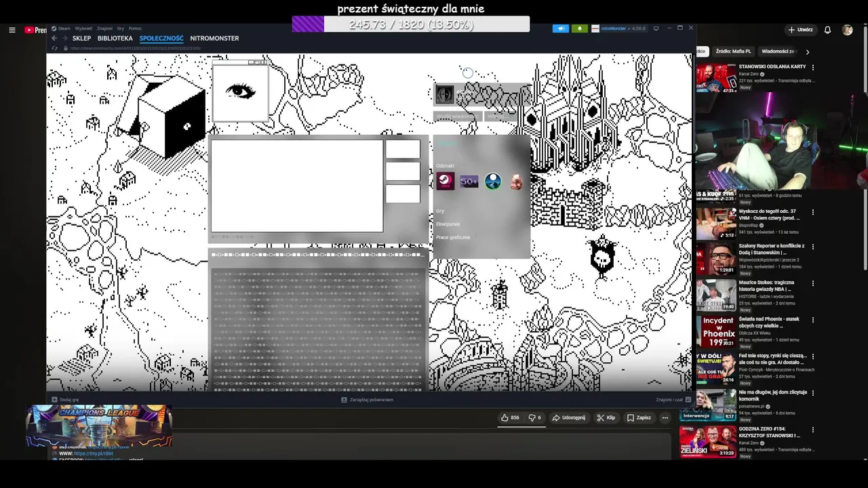Screen dimensions: 868x488
Task: Switch to BIBLIOTEKA tab
Action: tap(115, 39)
